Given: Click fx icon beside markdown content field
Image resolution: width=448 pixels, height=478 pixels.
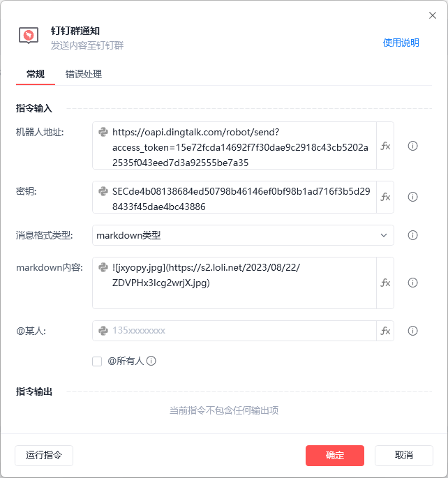Looking at the screenshot, I should pos(385,283).
